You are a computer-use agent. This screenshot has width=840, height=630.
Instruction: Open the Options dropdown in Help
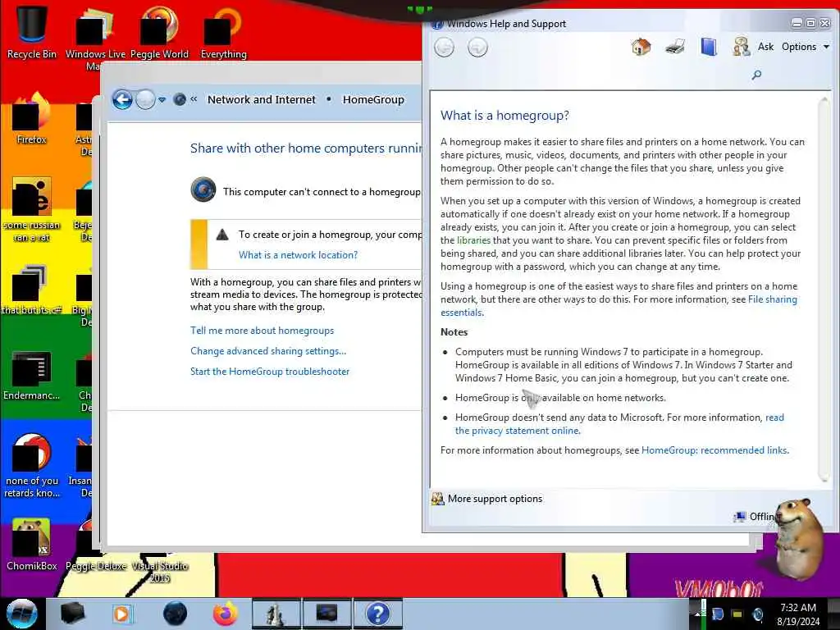click(x=806, y=47)
